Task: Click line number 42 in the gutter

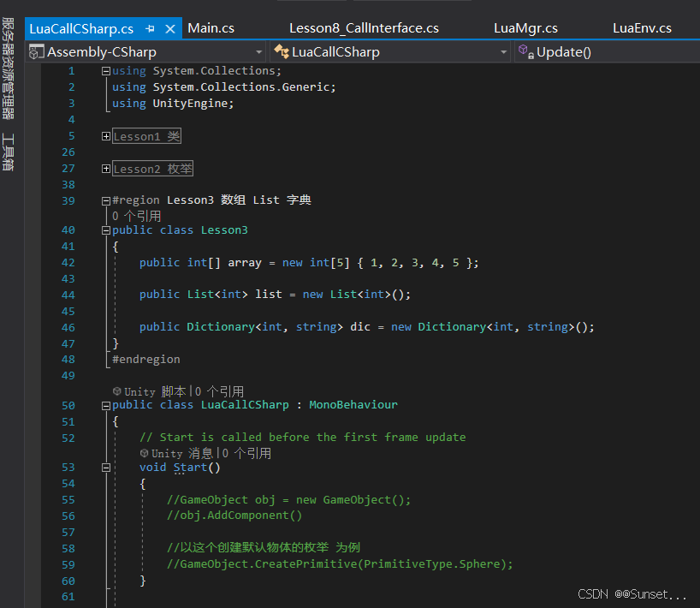Action: [68, 263]
